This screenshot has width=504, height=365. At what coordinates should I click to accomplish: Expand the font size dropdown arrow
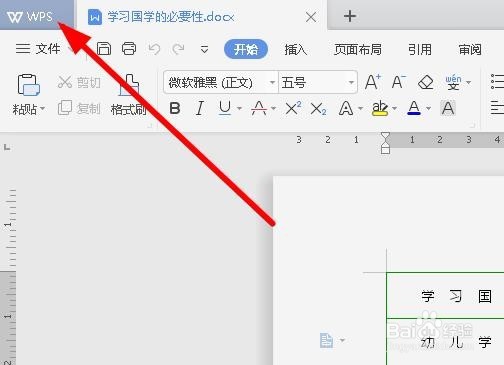click(351, 82)
